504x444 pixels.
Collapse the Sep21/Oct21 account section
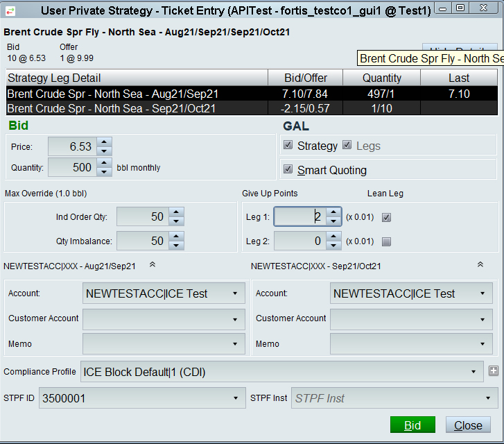click(x=479, y=265)
